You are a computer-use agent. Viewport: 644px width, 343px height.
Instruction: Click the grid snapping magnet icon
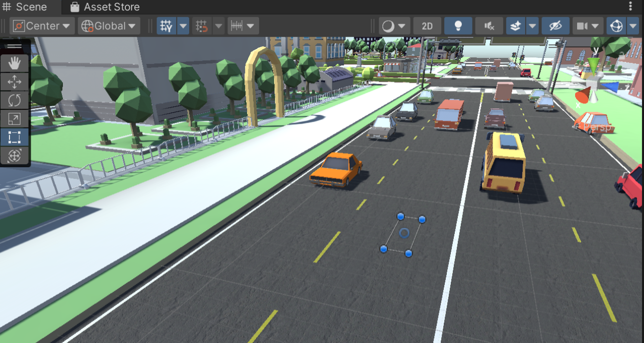click(202, 26)
